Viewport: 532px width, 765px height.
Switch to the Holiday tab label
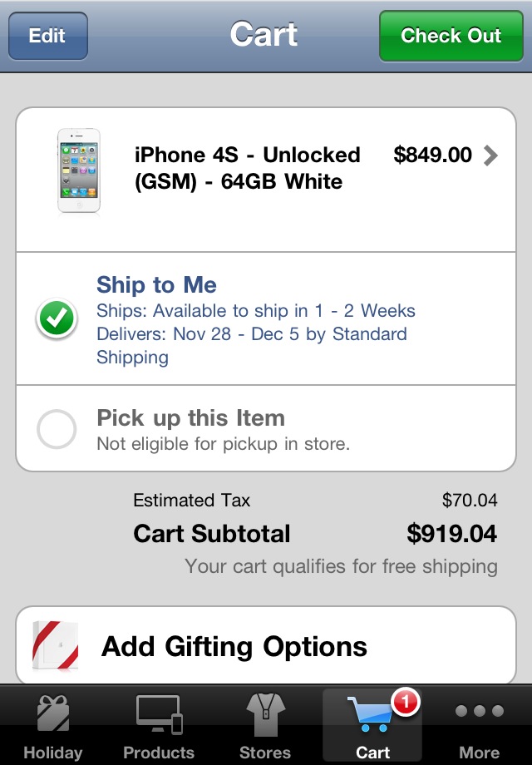click(x=52, y=753)
